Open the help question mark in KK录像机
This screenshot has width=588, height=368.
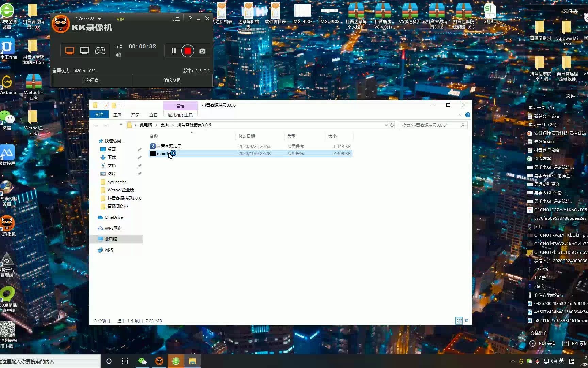pos(190,19)
